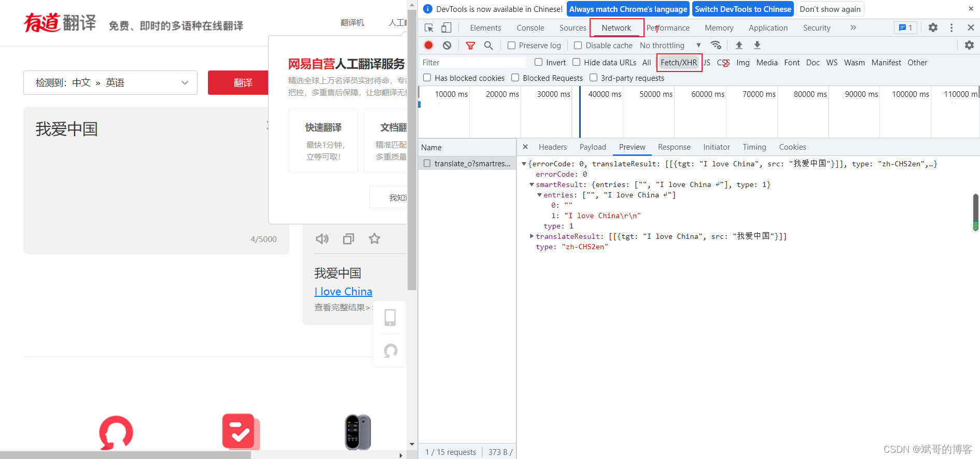Select the Img filter type
This screenshot has height=459, width=980.
743,63
